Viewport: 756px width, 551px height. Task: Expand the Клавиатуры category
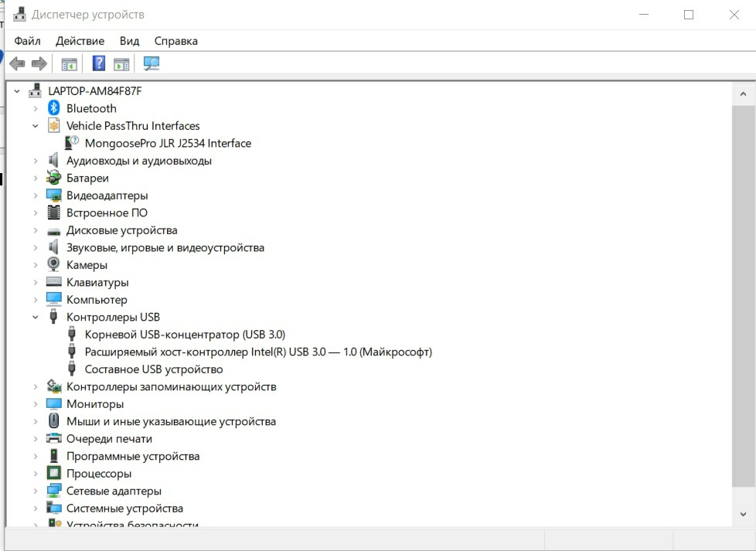pyautogui.click(x=36, y=282)
